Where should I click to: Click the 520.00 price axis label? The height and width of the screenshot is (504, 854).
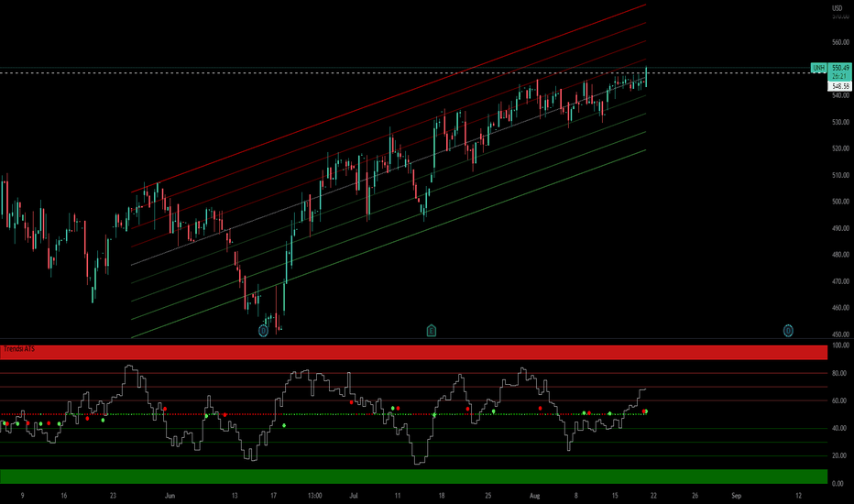840,148
